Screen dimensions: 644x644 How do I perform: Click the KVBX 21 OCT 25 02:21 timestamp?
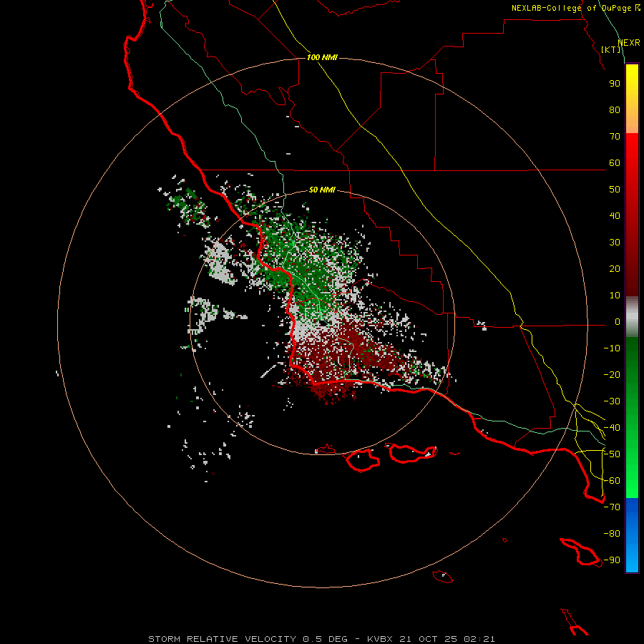(431, 639)
